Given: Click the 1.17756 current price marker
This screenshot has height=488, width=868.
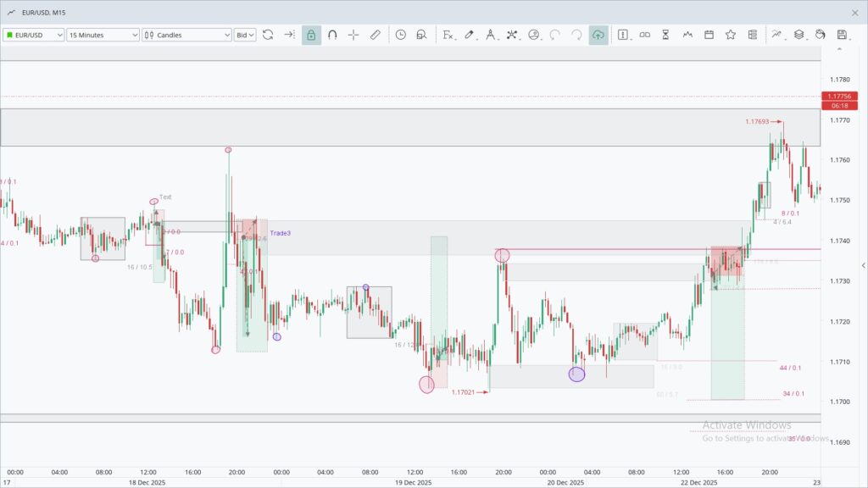Looking at the screenshot, I should click(839, 97).
